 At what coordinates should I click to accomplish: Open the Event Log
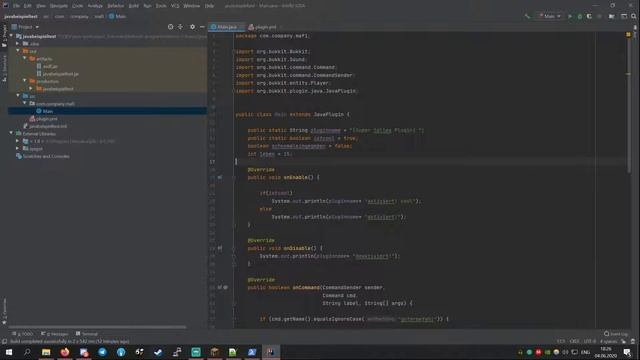click(x=616, y=334)
